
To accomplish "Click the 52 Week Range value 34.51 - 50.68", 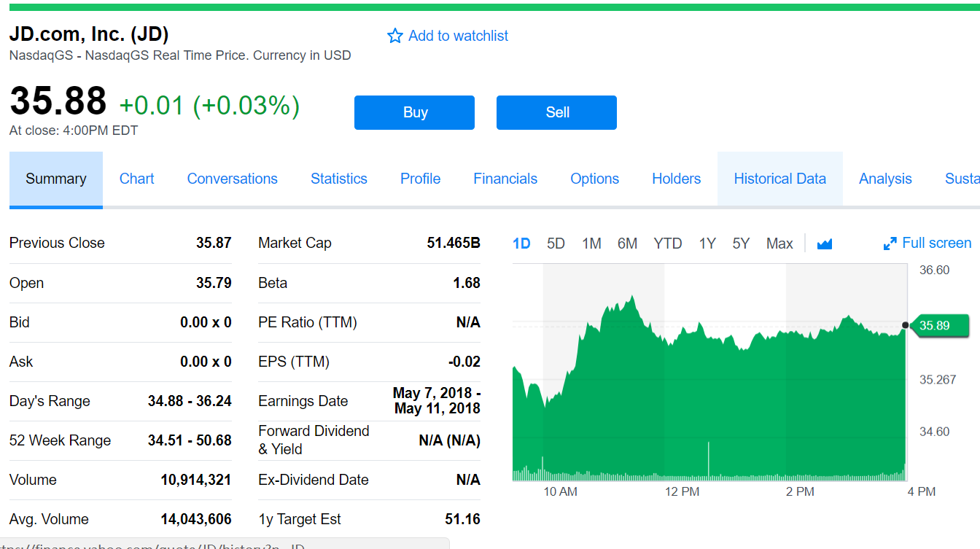I will point(190,440).
